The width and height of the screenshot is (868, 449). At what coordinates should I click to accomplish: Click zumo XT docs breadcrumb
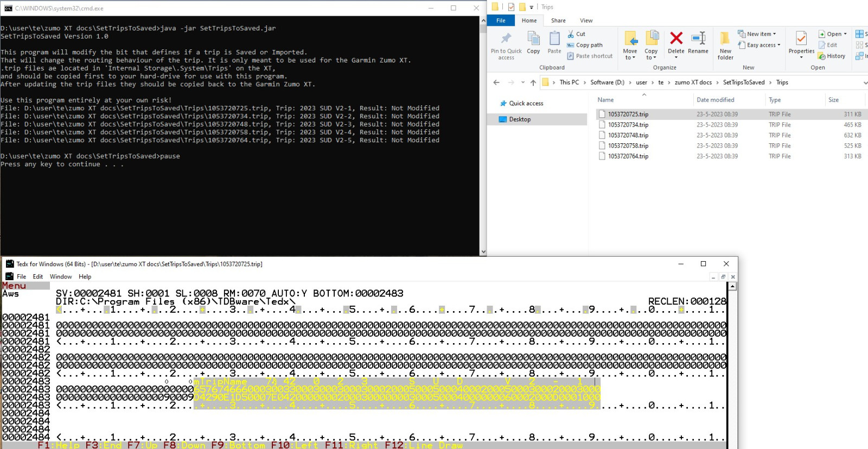coord(693,83)
